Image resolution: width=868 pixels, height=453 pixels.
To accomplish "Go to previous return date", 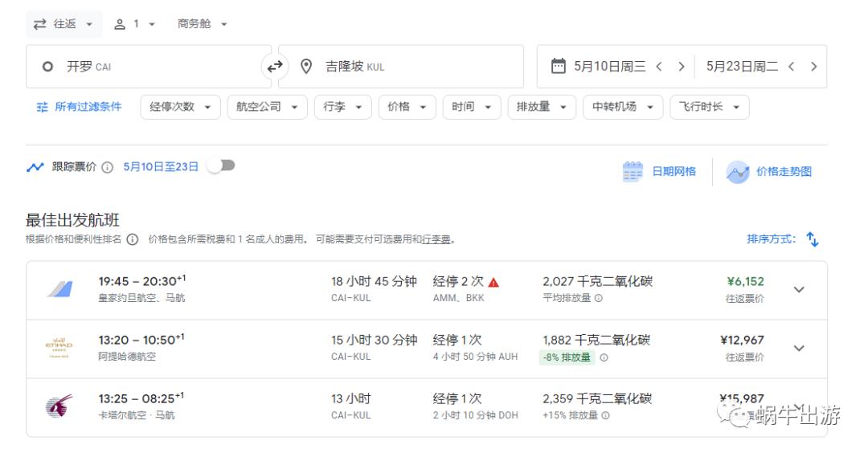I will [791, 67].
